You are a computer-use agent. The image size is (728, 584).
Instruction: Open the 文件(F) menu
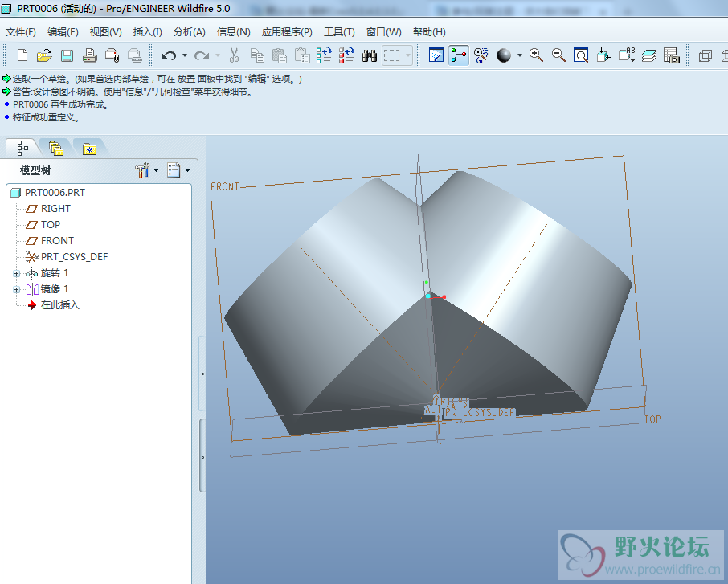tap(20, 32)
